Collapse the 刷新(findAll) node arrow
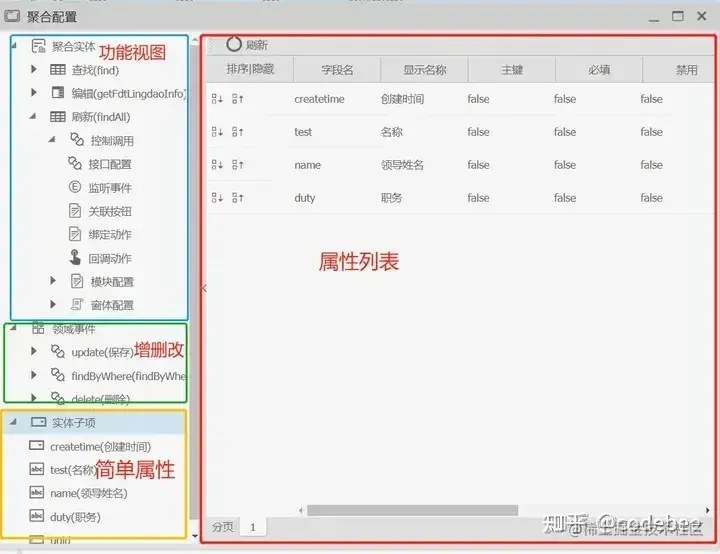Image resolution: width=720 pixels, height=554 pixels. (33, 116)
